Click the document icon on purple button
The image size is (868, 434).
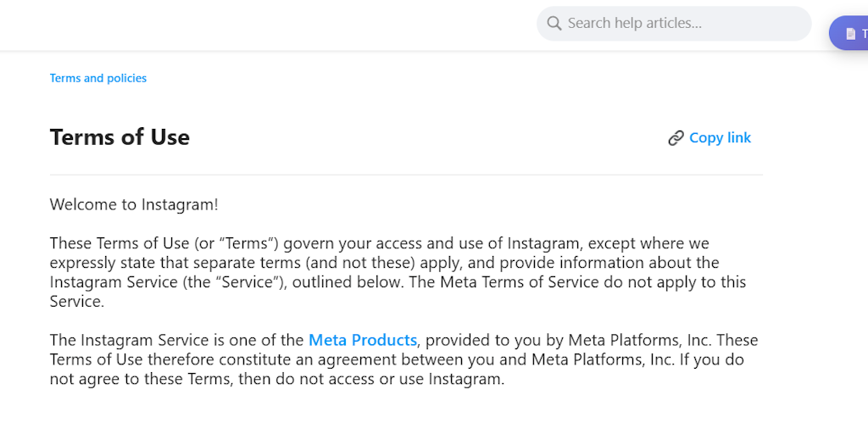point(850,34)
